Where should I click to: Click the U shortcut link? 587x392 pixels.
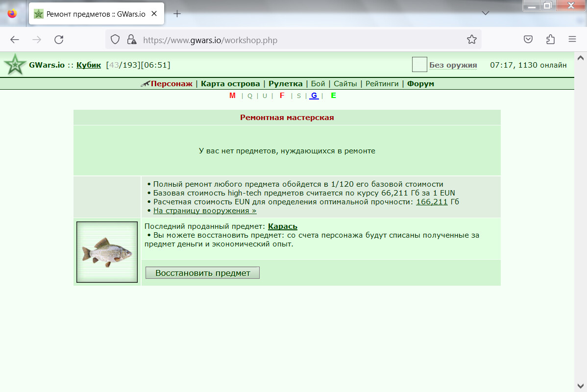265,96
